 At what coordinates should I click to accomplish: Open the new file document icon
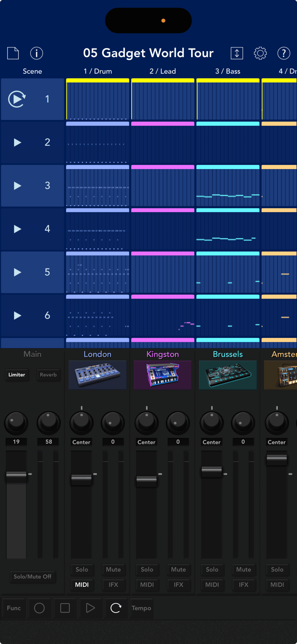point(13,53)
